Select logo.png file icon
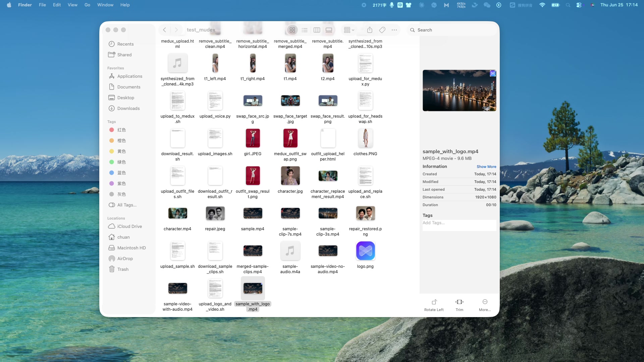The width and height of the screenshot is (644, 362). click(x=365, y=251)
